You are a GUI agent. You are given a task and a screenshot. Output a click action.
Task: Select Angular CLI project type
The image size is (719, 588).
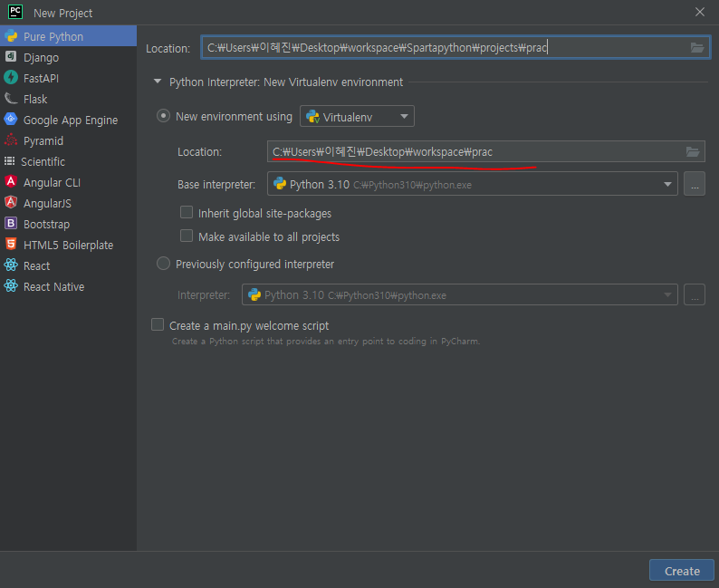pyautogui.click(x=68, y=182)
